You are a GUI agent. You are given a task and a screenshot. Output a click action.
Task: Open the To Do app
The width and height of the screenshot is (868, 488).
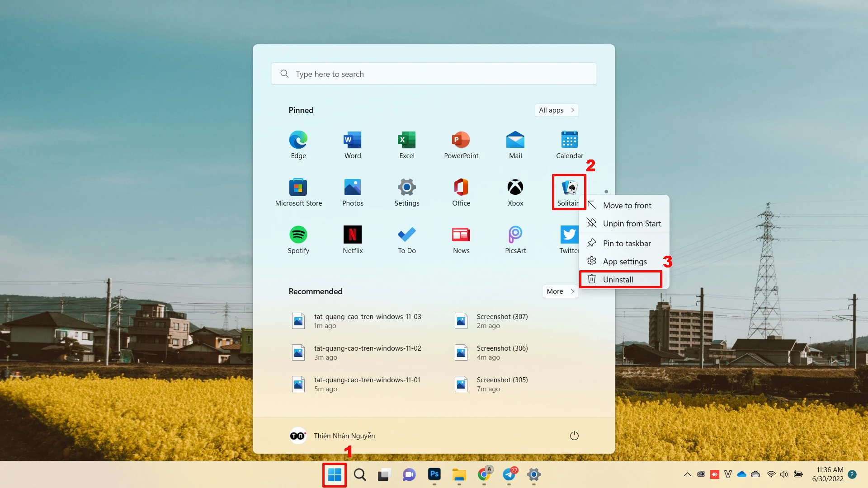(x=407, y=240)
